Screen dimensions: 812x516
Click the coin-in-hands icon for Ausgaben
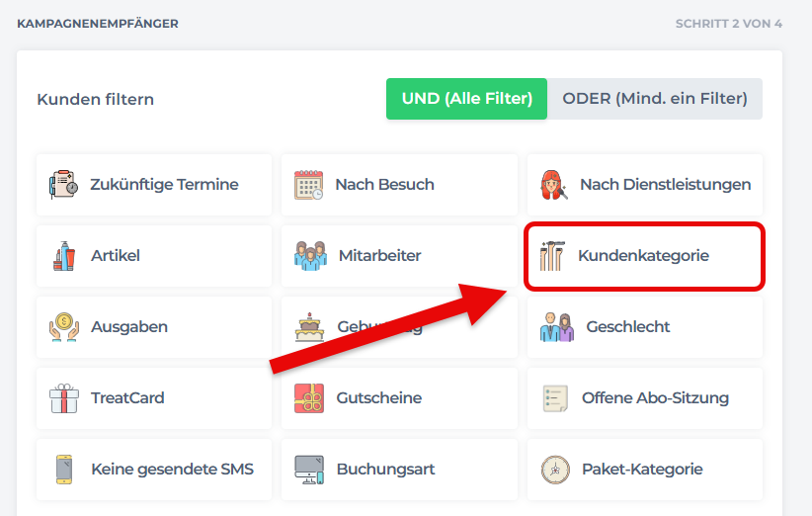(63, 327)
